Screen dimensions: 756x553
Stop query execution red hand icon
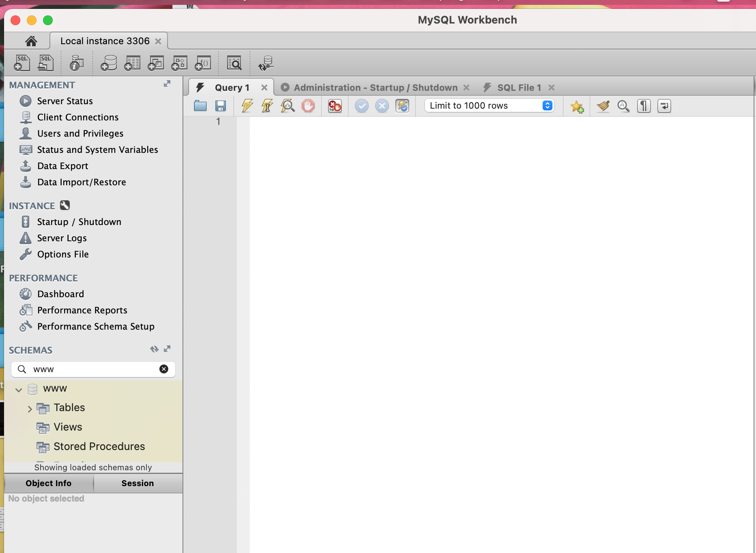click(x=308, y=106)
